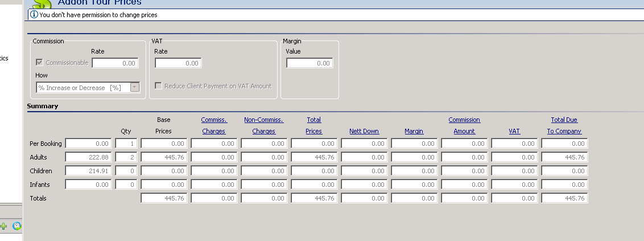This screenshot has height=241, width=644.
Task: Open the Commission Amount link
Action: [x=464, y=125]
